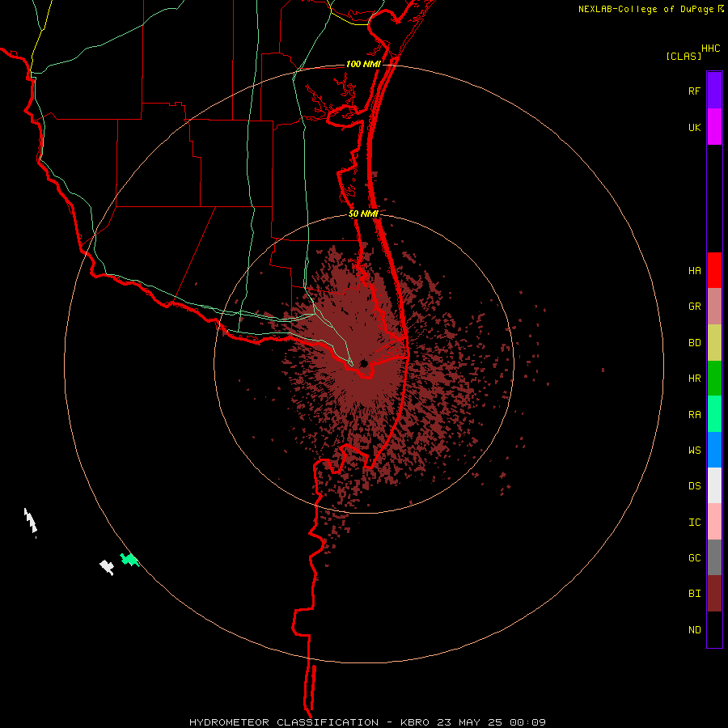
Task: Click the NEXLAB-College of DuPage credit text
Action: [645, 9]
